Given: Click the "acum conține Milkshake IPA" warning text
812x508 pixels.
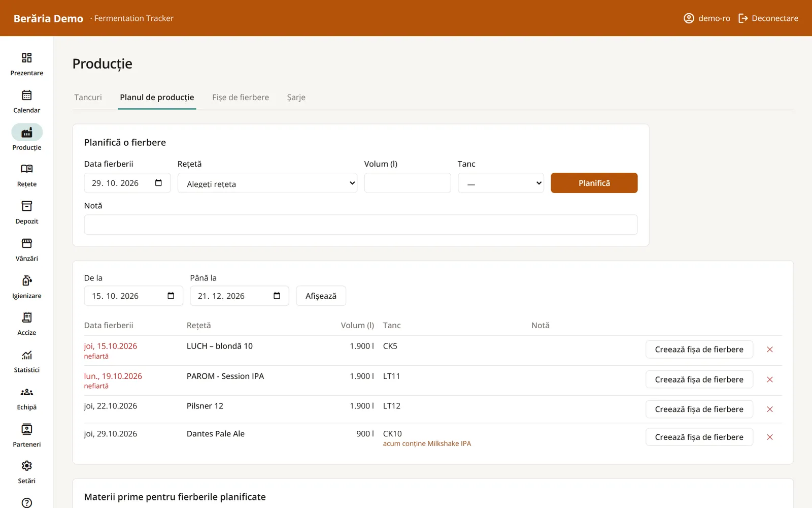Looking at the screenshot, I should tap(427, 443).
